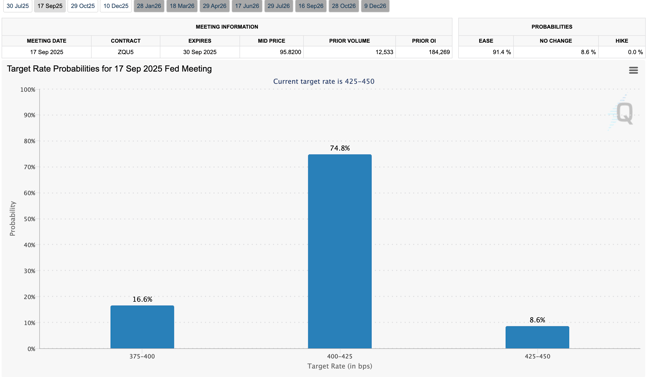650x377 pixels.
Task: Open the 28 Oct26 meeting tab
Action: point(344,6)
